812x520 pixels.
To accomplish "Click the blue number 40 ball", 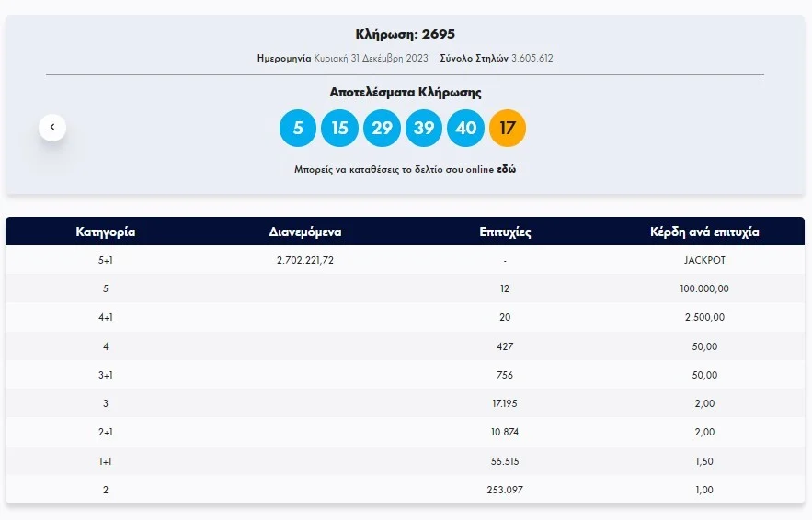I will pos(465,128).
